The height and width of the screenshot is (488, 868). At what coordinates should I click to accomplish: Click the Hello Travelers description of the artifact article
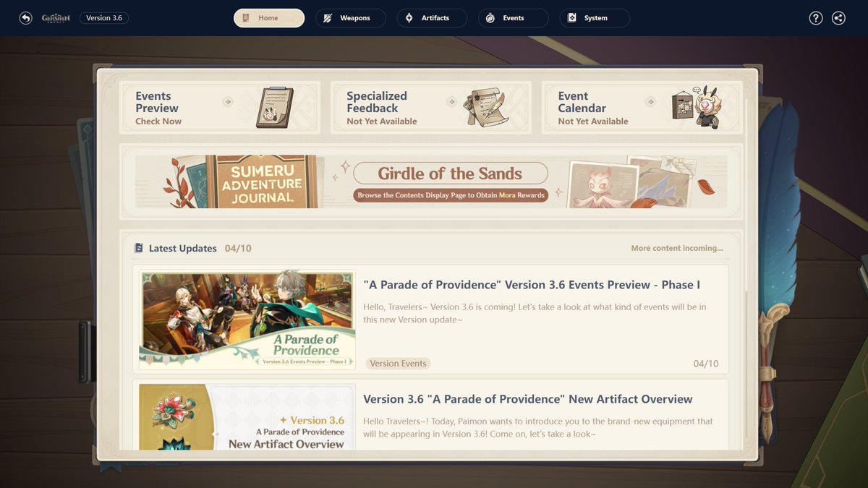(x=538, y=427)
